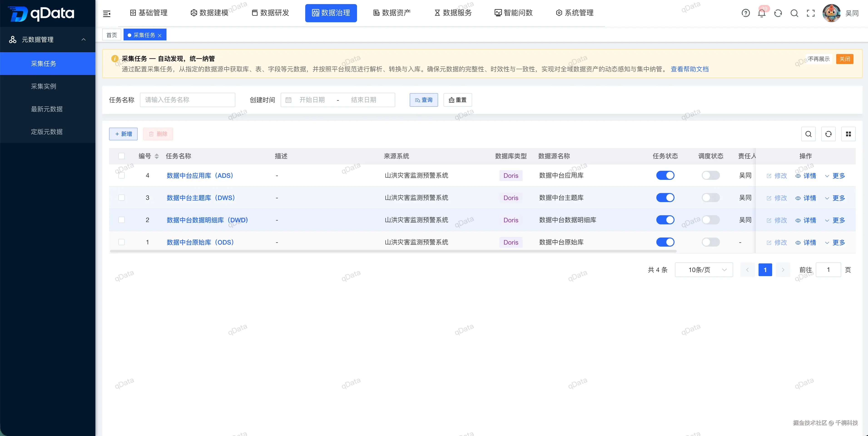
Task: Tick checkbox for row number 4
Action: pos(122,175)
